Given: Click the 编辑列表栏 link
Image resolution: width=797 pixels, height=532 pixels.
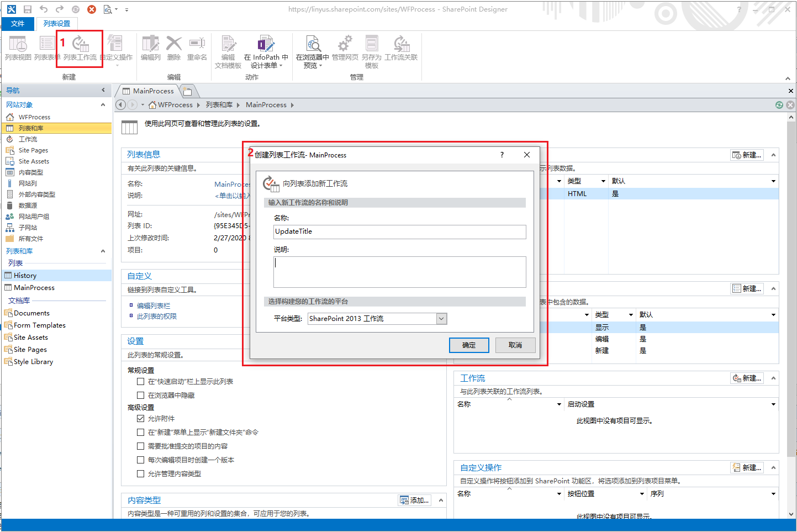Looking at the screenshot, I should point(154,306).
